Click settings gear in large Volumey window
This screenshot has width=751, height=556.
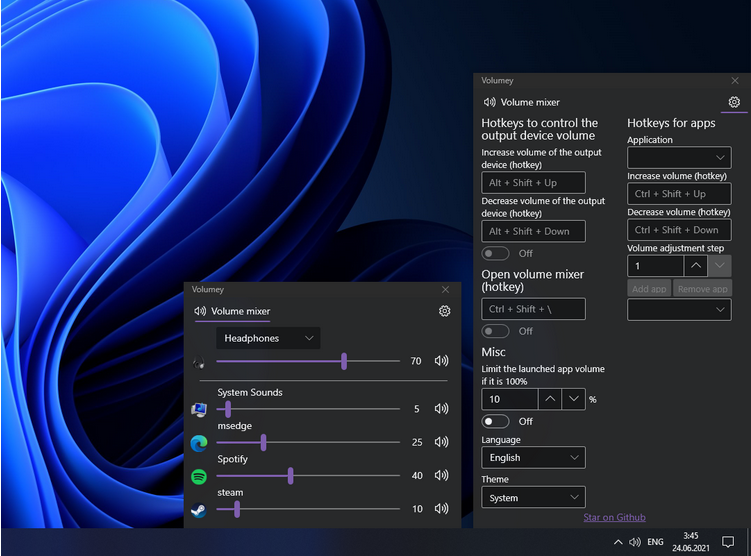(734, 102)
